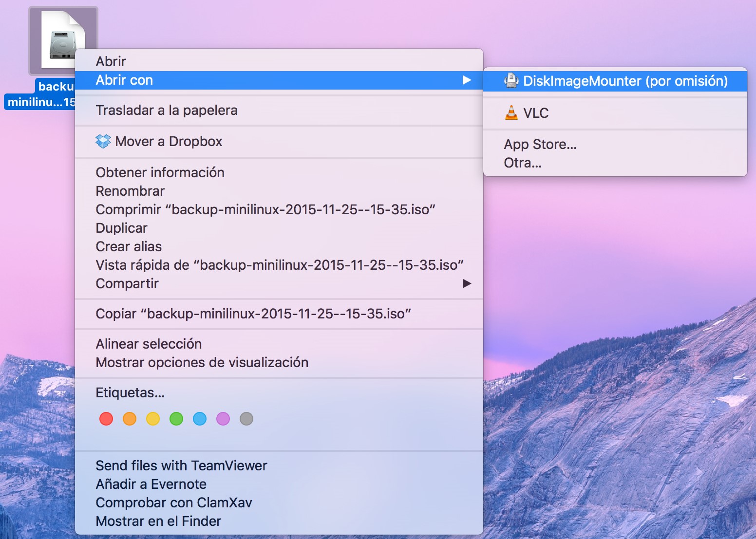756x539 pixels.
Task: Click the DiskImageMounter app icon in submenu
Action: coord(511,81)
